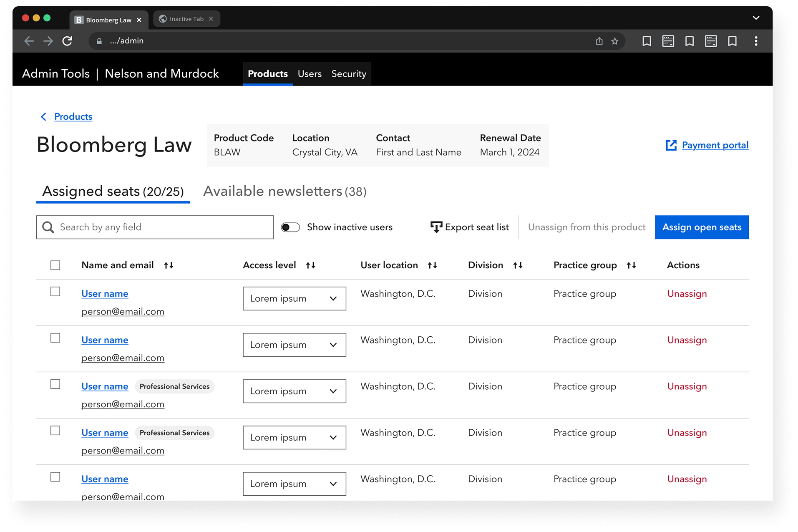This screenshot has width=798, height=532.
Task: Expand the last row's Lorem ipsum dropdown
Action: click(x=295, y=484)
